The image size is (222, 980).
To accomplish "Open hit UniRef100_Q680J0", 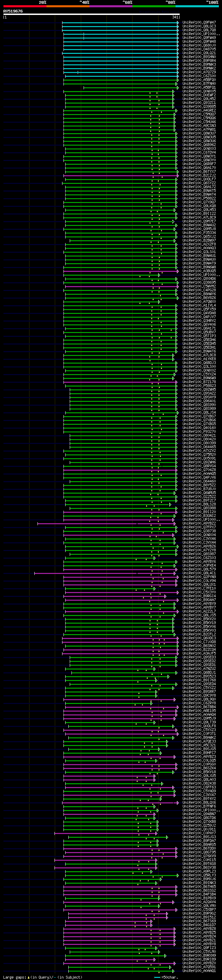I will [199, 45].
